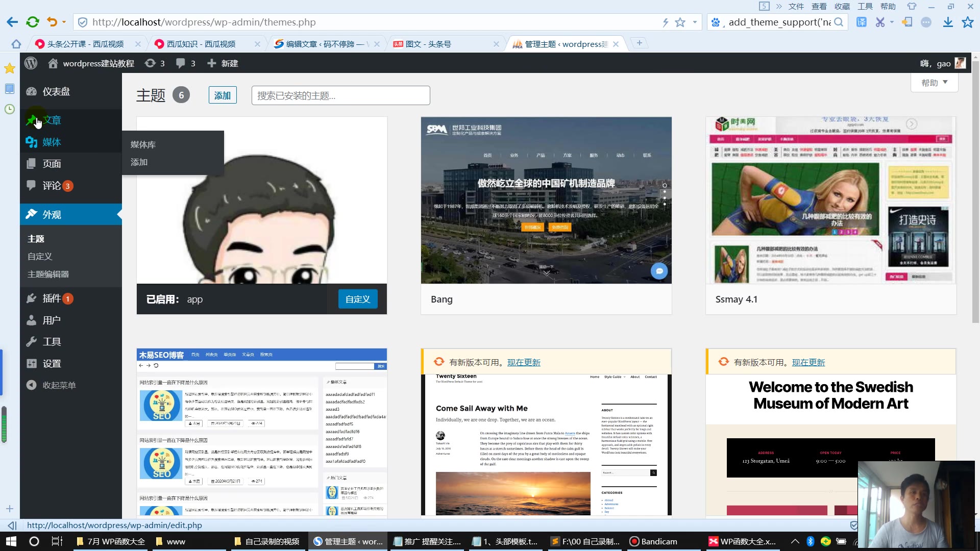Open plugins (插件) menu
This screenshot has width=980, height=551.
pos(52,298)
